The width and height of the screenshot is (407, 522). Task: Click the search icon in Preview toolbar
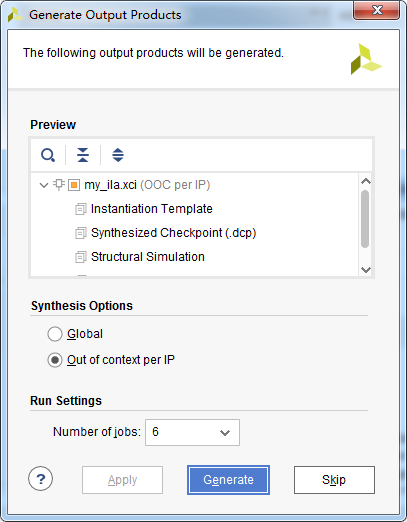tap(48, 155)
